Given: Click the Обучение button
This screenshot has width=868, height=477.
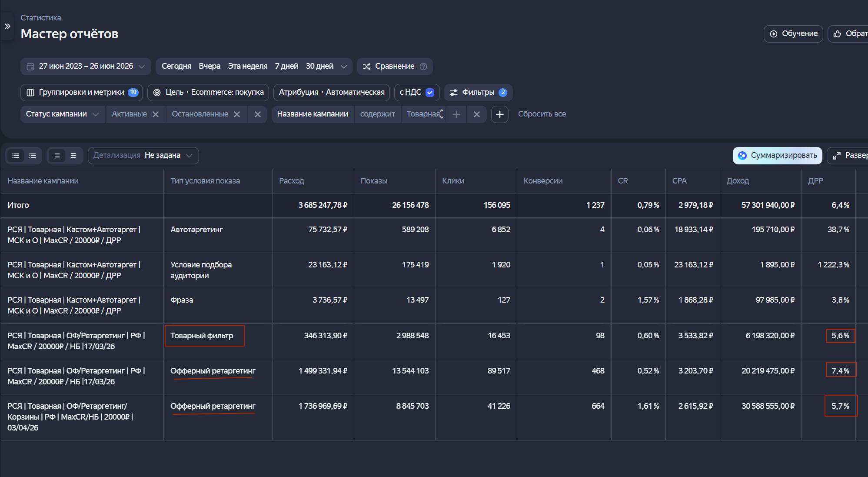Looking at the screenshot, I should [793, 33].
